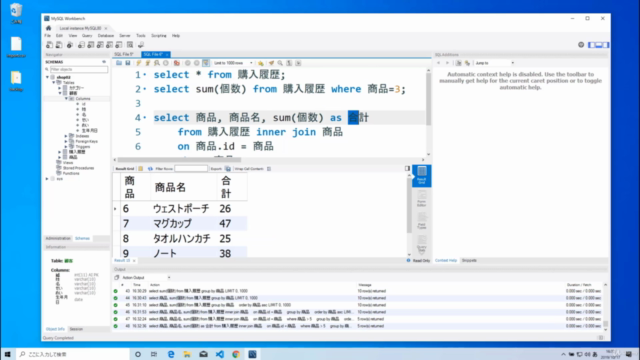Select the Stored Procedures tree item

(78, 168)
